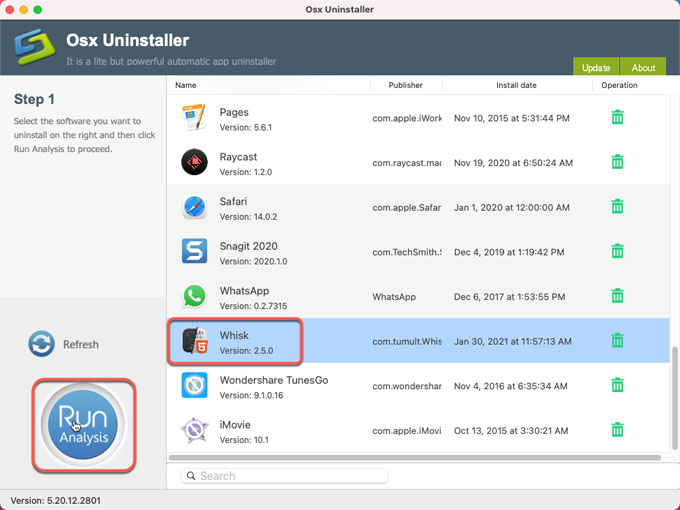Click publisher com.raycast.mac cell

point(407,163)
